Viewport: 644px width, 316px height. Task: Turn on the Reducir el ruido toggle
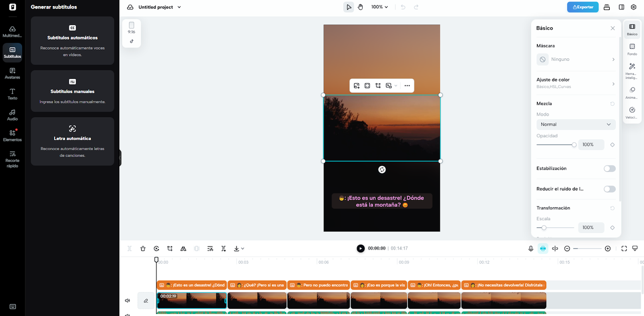pyautogui.click(x=609, y=189)
